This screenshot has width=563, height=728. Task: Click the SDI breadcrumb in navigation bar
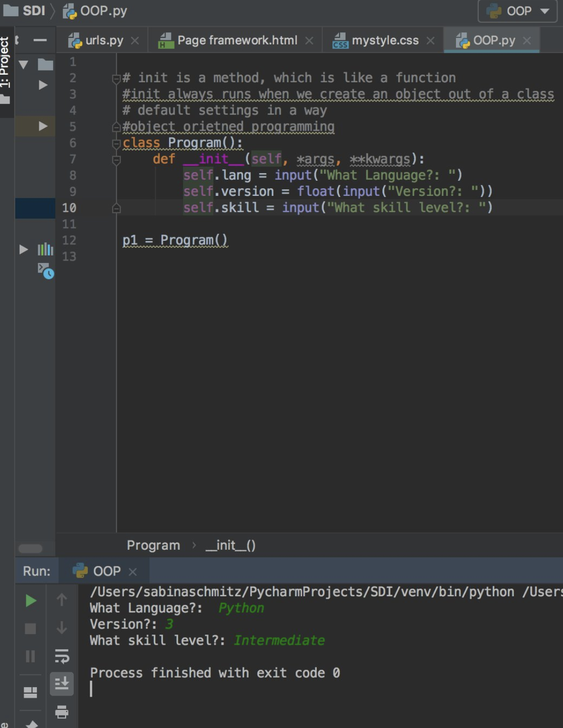[x=34, y=11]
